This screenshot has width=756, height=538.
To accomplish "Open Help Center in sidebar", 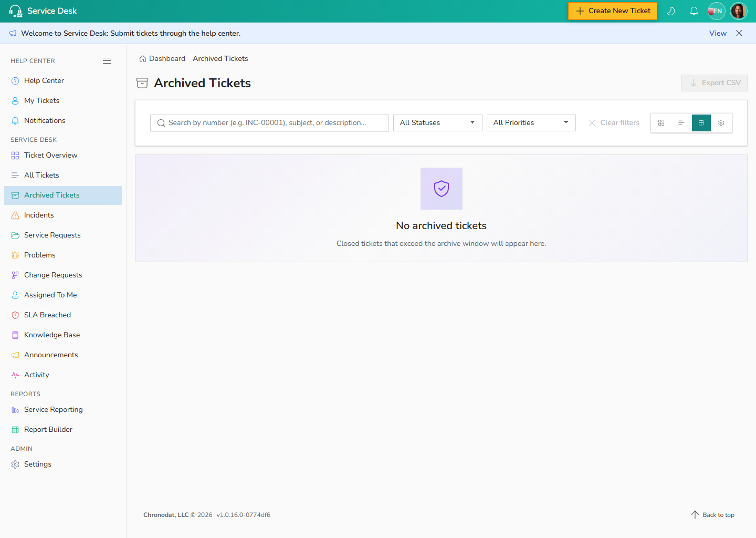I will click(x=63, y=80).
